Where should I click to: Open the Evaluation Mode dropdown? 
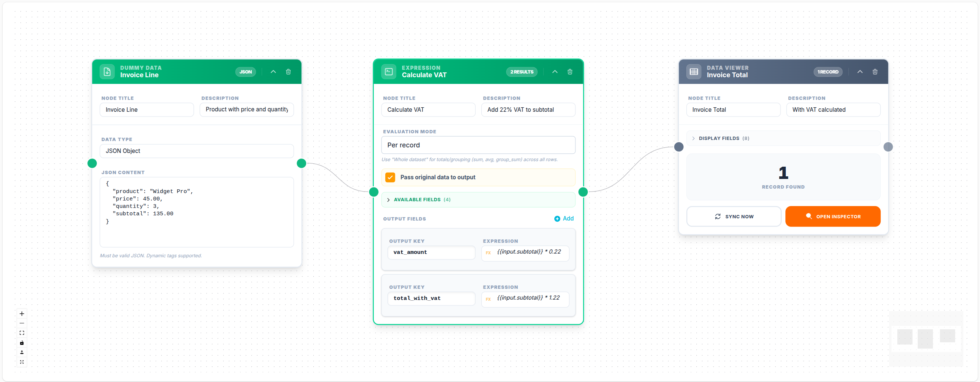[x=478, y=145]
